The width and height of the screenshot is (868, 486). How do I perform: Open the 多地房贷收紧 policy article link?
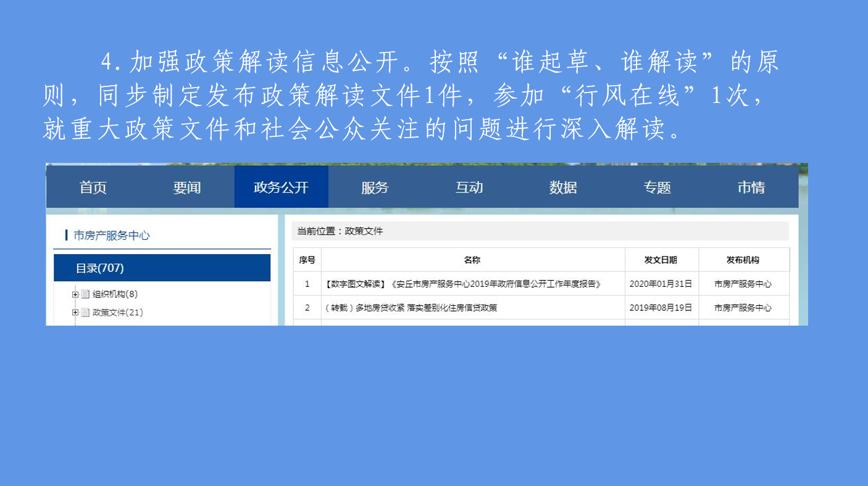point(411,307)
